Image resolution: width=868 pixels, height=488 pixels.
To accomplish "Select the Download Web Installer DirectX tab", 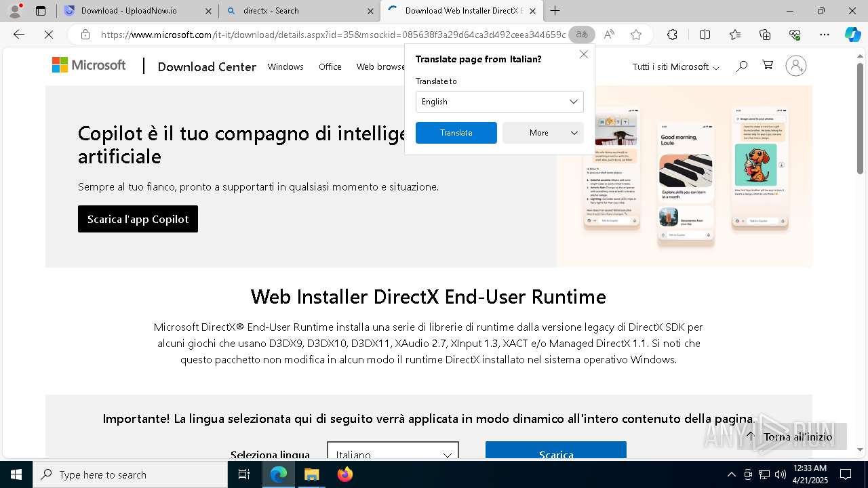I will 461,11.
